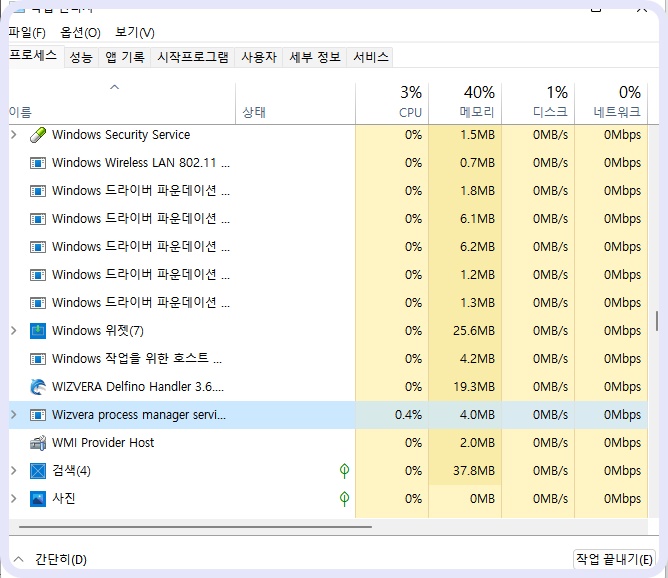Expand the 검색(4) process group
Image resolution: width=668 pixels, height=578 pixels.
pyautogui.click(x=14, y=471)
